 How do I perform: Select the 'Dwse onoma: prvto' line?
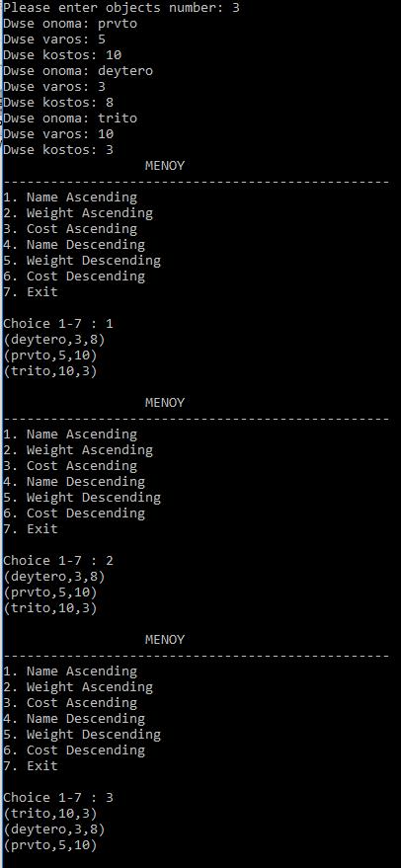point(70,24)
